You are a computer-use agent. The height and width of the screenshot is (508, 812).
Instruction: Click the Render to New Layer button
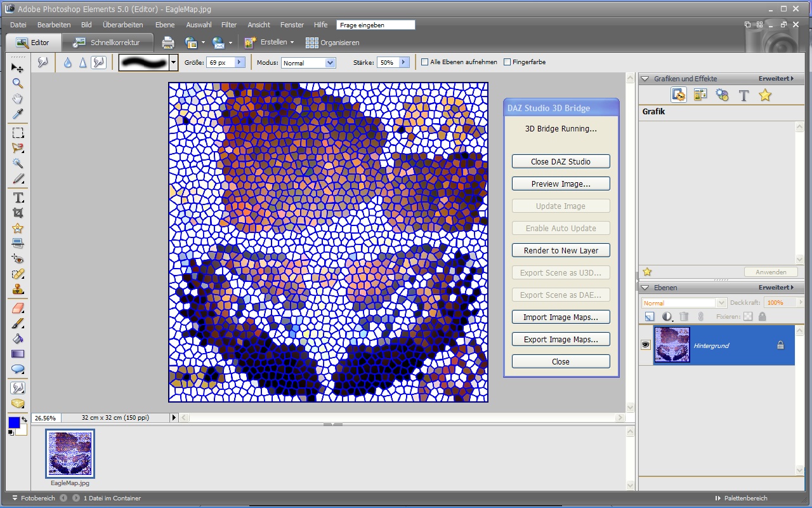561,251
